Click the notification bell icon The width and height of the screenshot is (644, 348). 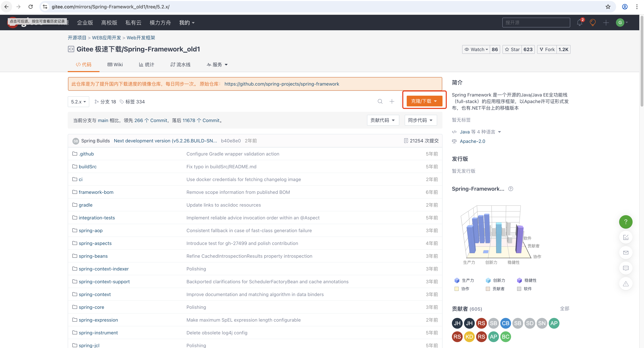pyautogui.click(x=579, y=23)
